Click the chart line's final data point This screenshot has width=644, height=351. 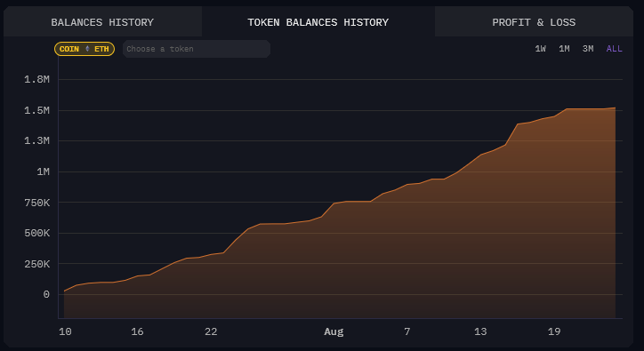tap(616, 108)
